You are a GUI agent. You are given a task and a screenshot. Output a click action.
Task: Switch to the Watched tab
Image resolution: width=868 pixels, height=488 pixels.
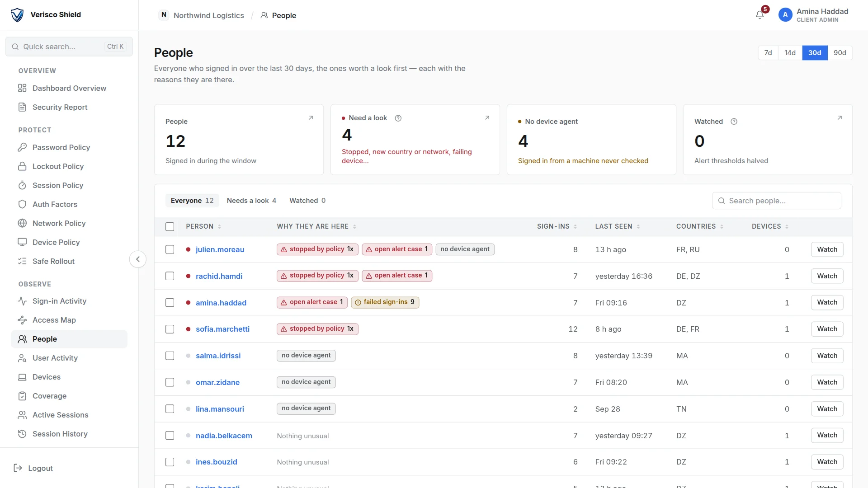307,201
